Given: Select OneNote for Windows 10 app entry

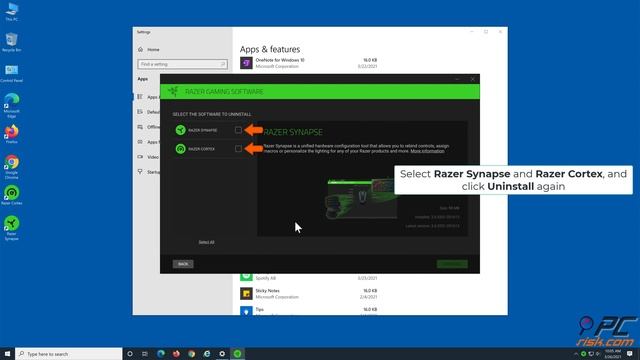Looking at the screenshot, I should click(309, 63).
